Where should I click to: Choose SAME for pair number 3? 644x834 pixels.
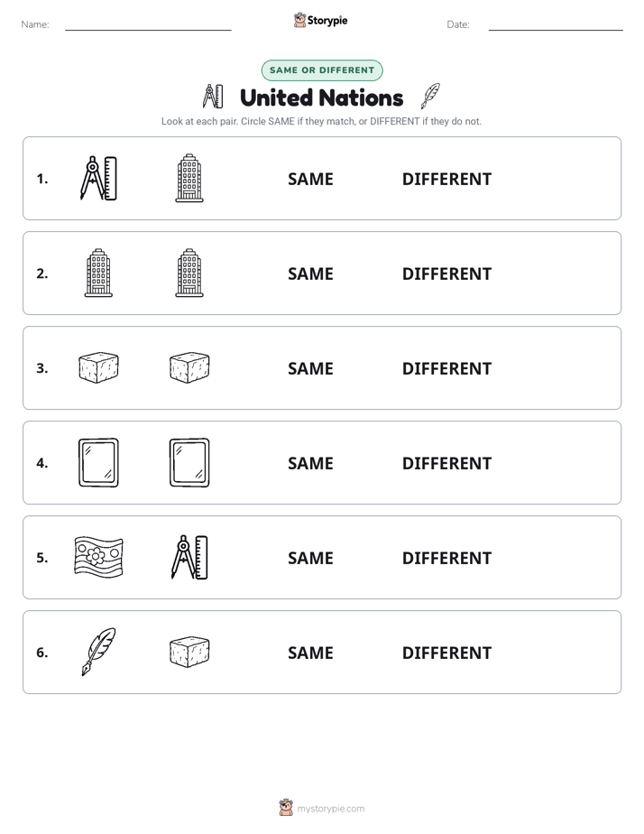310,368
